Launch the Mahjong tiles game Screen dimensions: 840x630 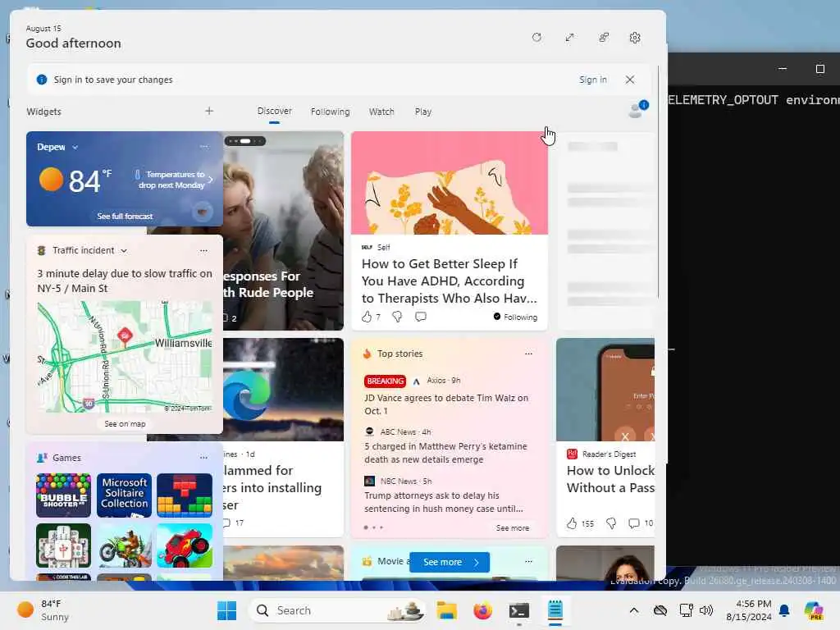63,546
